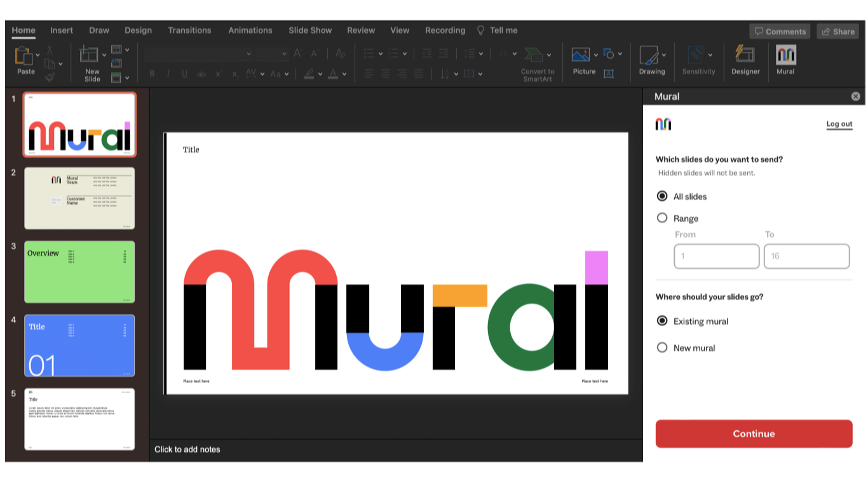
Task: Click the Mural add-in icon in the ribbon
Action: 785,56
